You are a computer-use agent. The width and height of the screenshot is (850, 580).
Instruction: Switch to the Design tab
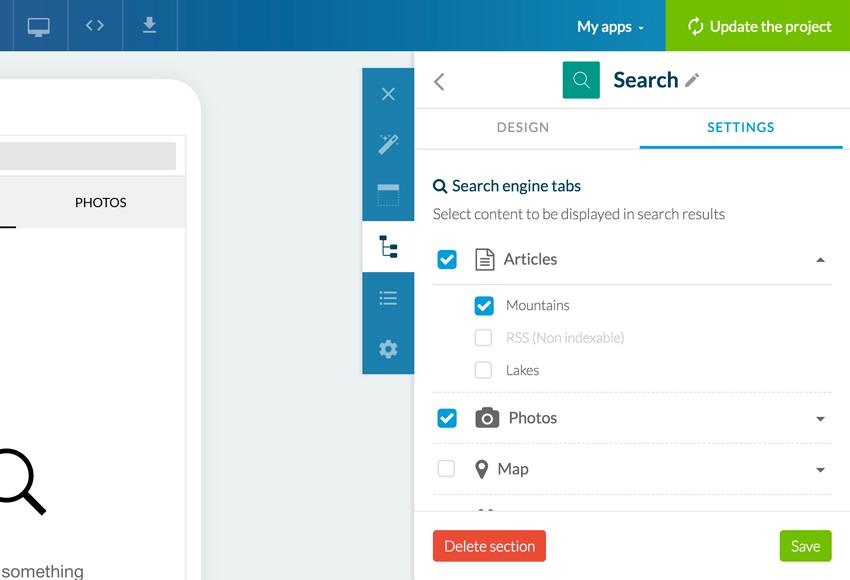click(x=523, y=128)
